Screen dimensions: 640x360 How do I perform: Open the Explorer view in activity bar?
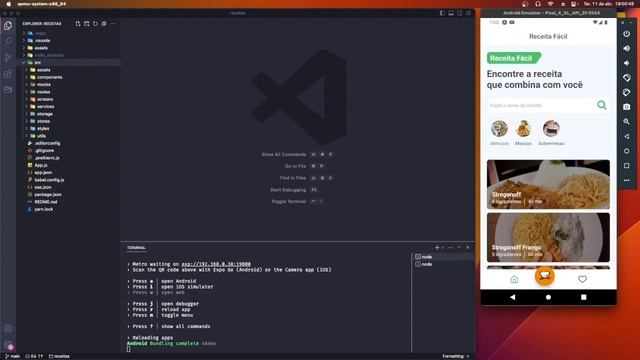coord(8,26)
